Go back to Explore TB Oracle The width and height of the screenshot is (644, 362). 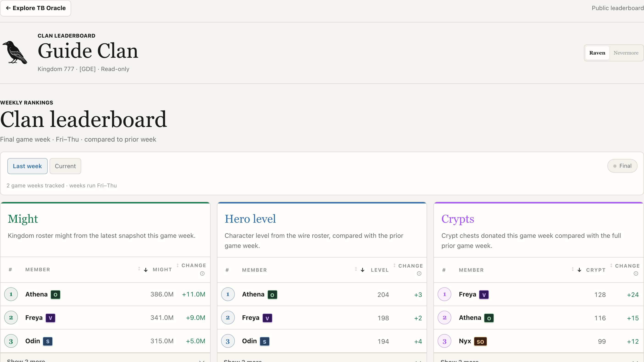36,8
